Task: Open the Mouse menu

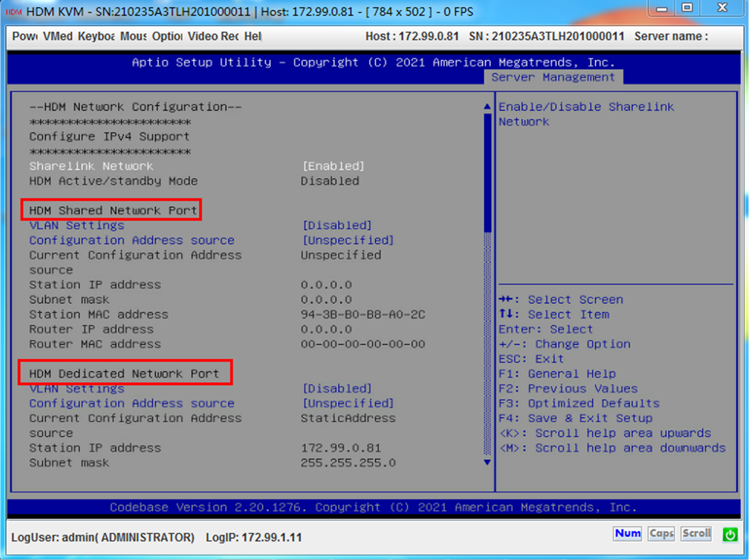Action: point(133,36)
